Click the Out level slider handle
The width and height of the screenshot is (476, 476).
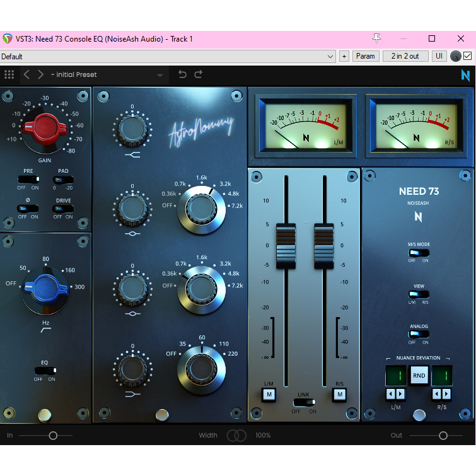pyautogui.click(x=443, y=436)
